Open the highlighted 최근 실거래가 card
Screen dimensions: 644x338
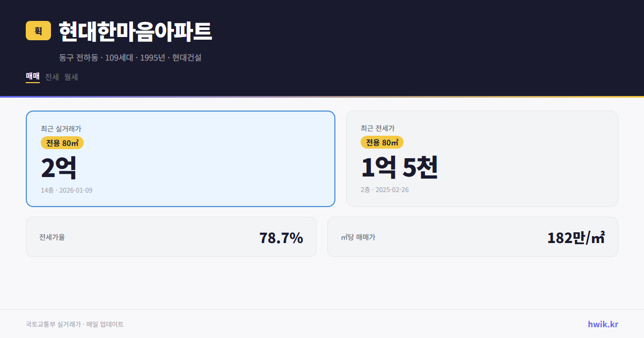coord(180,158)
